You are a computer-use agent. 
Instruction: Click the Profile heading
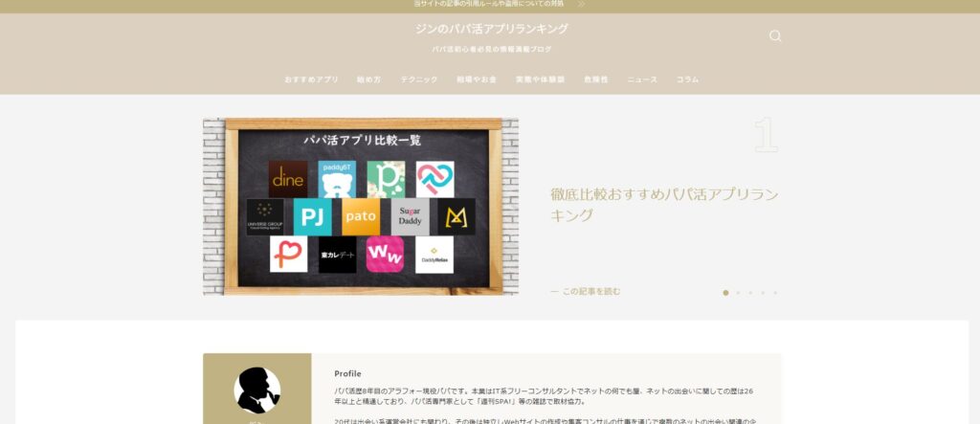(x=347, y=373)
